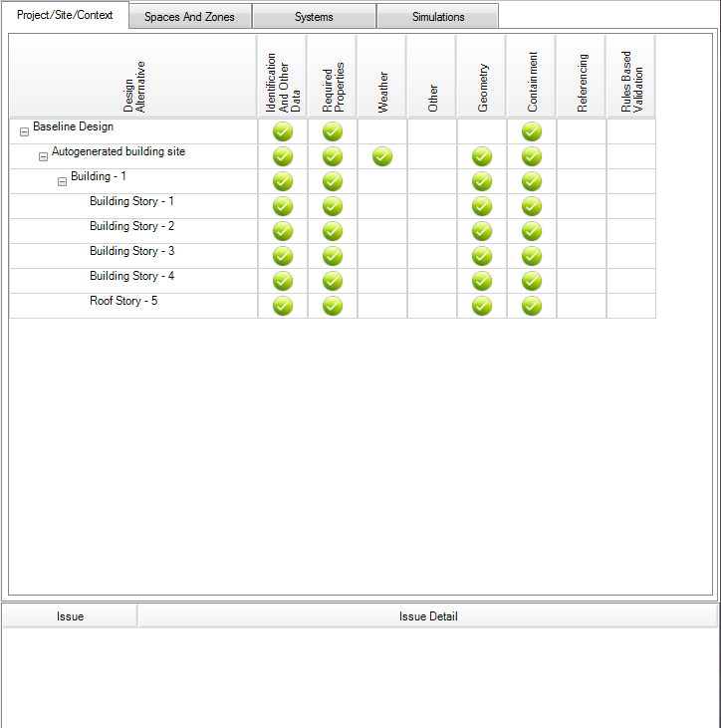Screen dimensions: 721x728
Task: Click the Issue Detail column header
Action: pos(428,616)
